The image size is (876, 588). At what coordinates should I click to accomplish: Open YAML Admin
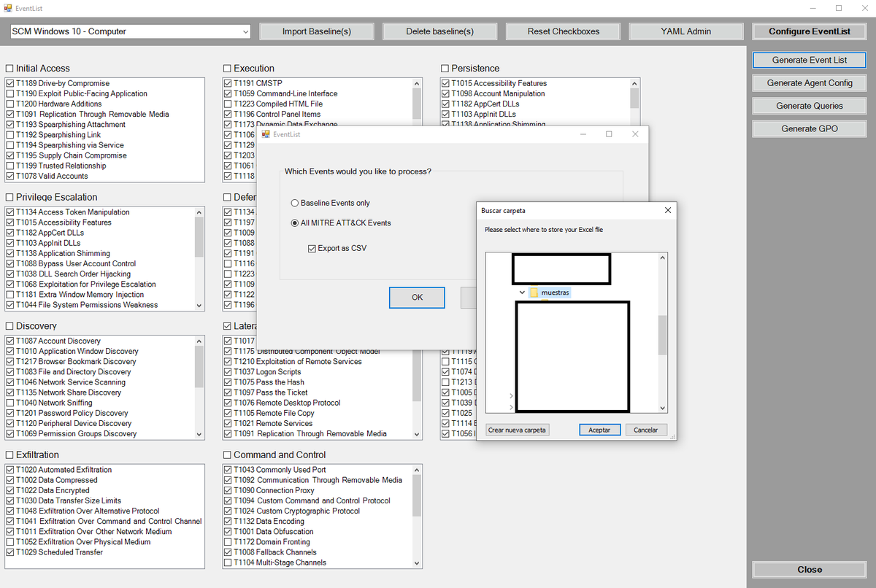click(x=685, y=31)
